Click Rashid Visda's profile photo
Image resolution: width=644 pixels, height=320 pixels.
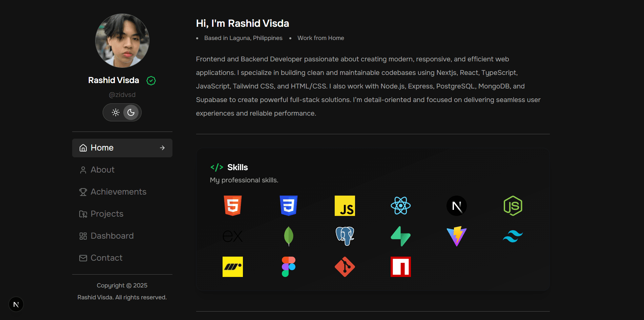[x=122, y=40]
